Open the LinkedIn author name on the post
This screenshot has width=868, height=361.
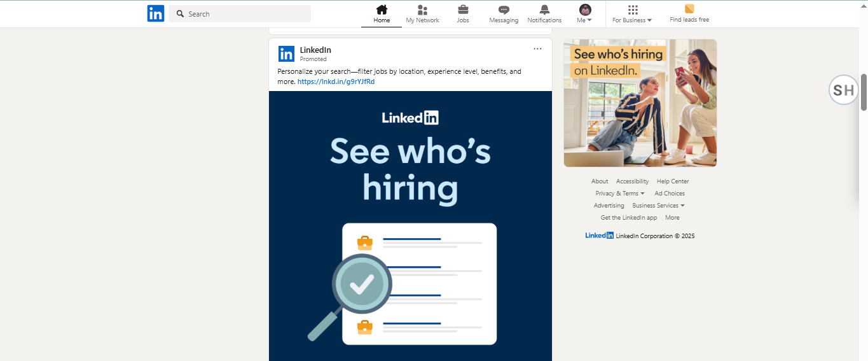point(315,50)
